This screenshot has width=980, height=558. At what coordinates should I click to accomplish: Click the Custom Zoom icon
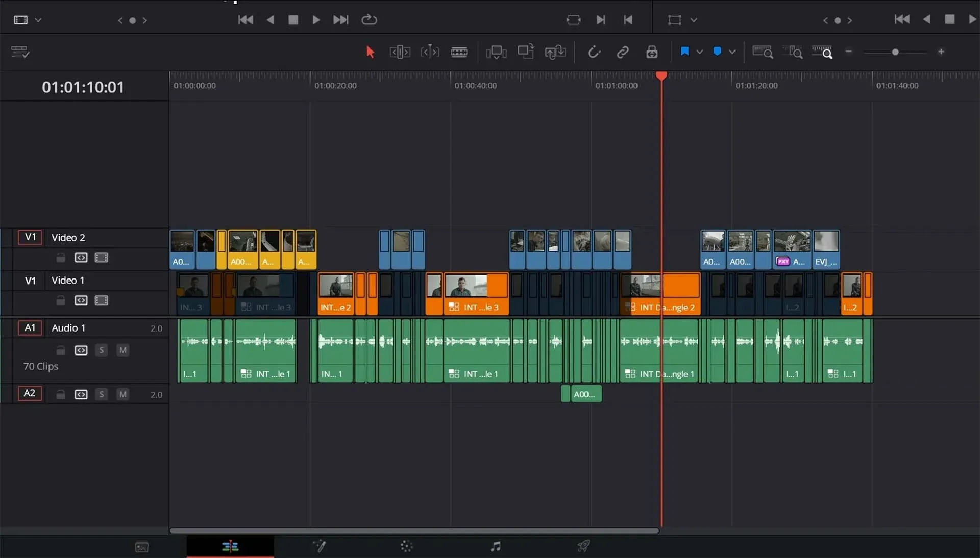[822, 52]
